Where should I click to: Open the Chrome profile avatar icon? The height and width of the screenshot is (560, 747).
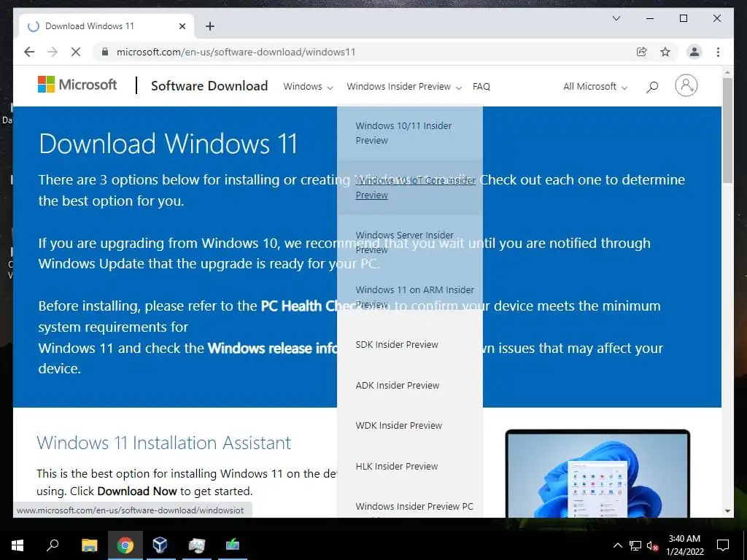click(694, 52)
